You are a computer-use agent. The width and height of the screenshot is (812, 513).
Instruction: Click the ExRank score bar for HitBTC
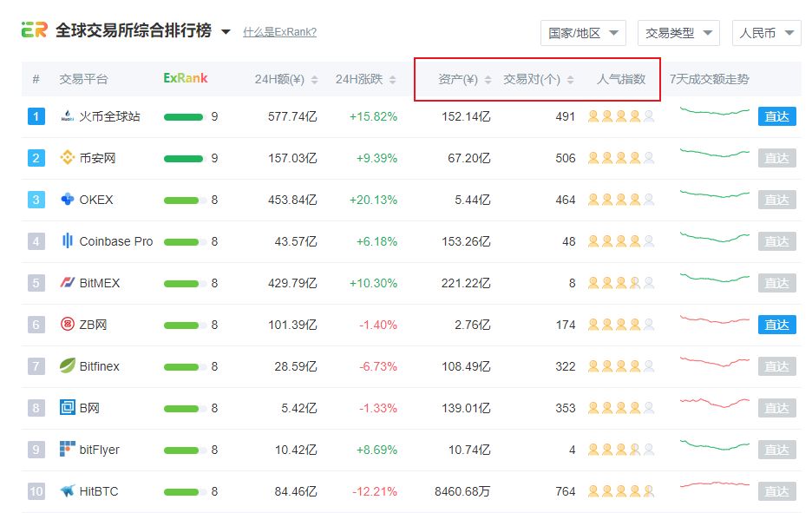point(184,491)
